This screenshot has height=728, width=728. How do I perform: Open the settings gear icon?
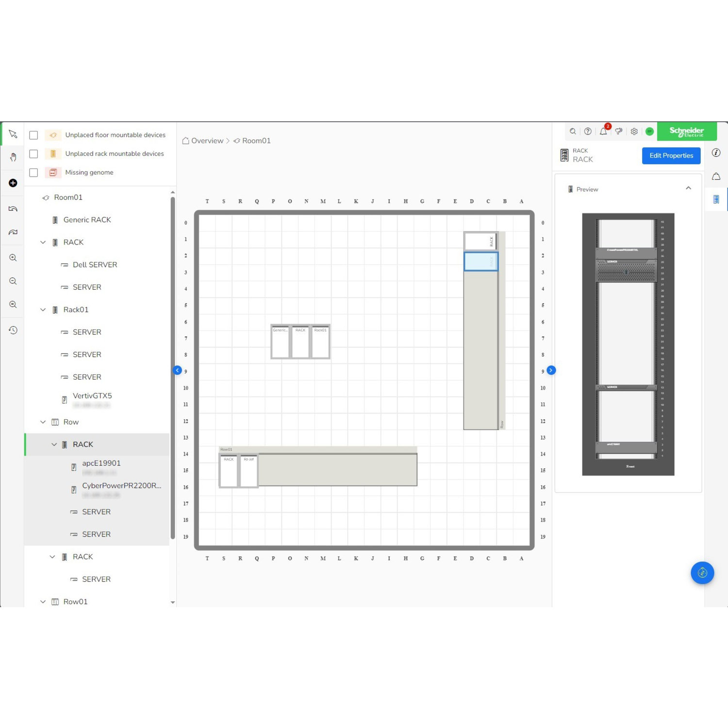click(634, 132)
